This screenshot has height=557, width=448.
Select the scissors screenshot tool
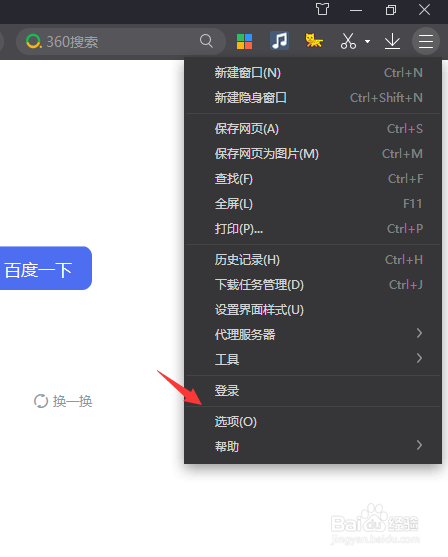(x=348, y=41)
